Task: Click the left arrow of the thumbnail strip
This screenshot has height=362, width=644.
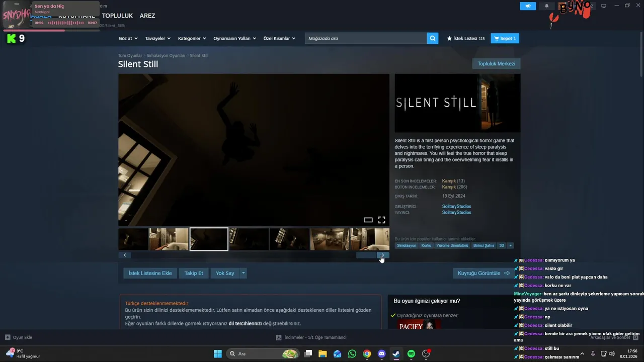Action: 125,255
